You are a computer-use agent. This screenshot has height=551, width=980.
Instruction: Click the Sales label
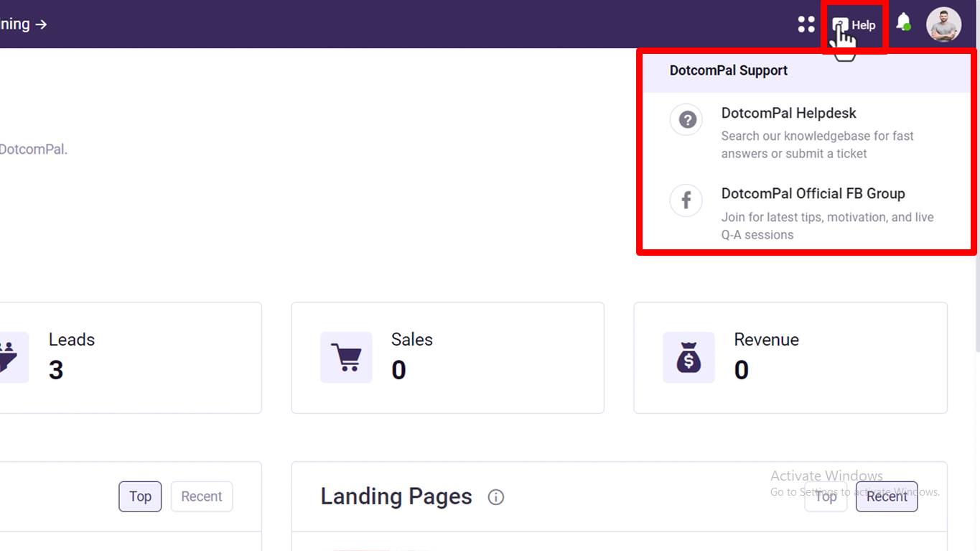coord(412,340)
